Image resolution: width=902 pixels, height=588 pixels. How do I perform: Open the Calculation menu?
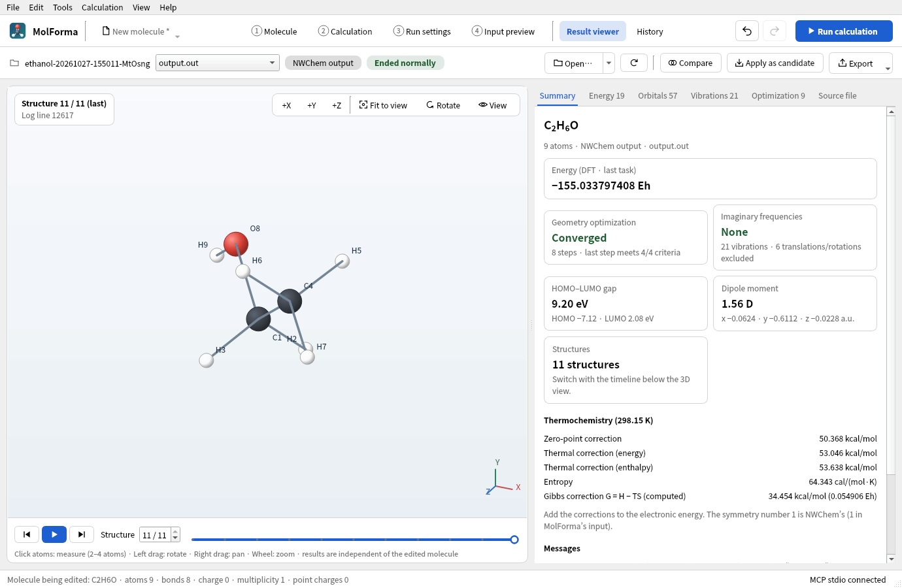click(x=102, y=7)
